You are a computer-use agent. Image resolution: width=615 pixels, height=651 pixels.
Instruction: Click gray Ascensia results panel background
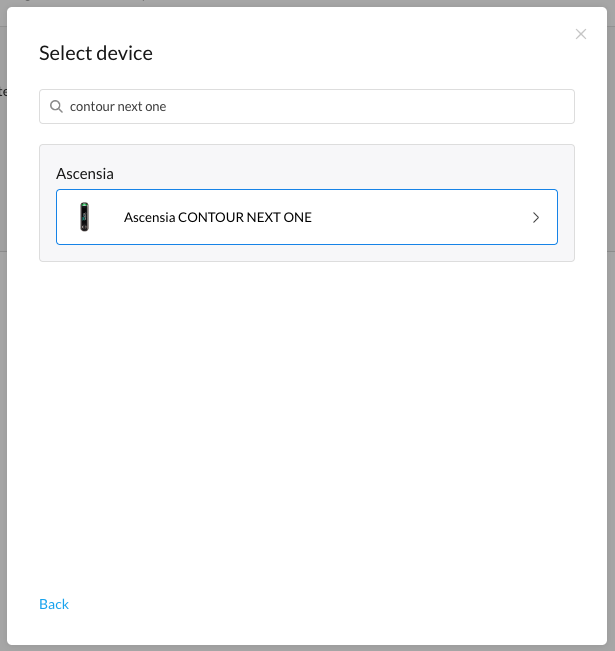(x=332, y=168)
